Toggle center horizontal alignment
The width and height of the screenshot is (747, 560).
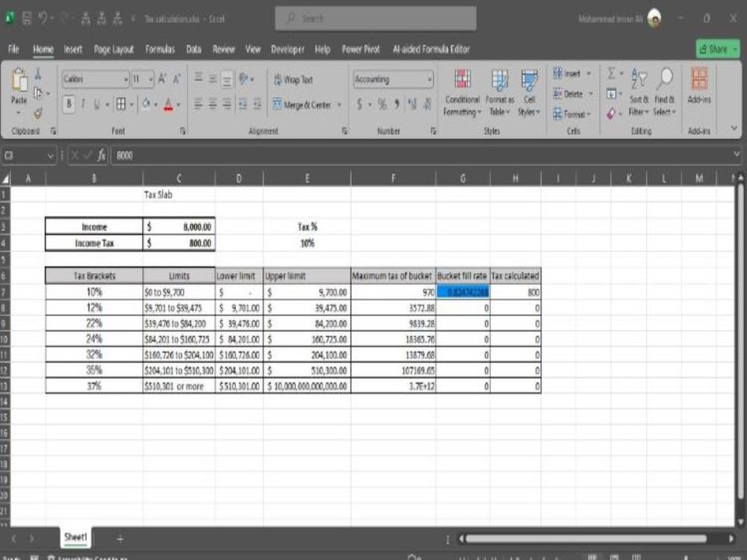click(x=212, y=104)
